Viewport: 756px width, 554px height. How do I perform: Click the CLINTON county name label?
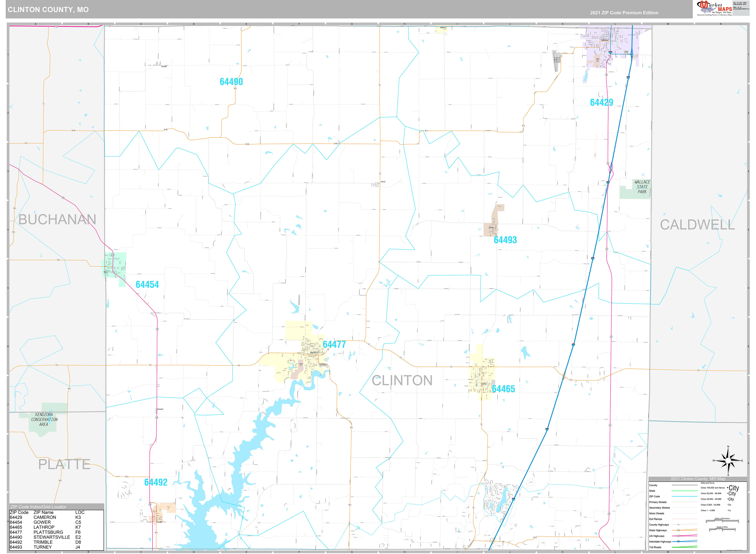(402, 381)
